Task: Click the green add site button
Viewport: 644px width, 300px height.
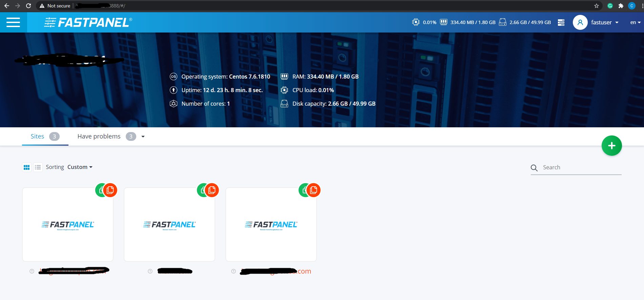Action: pos(611,146)
